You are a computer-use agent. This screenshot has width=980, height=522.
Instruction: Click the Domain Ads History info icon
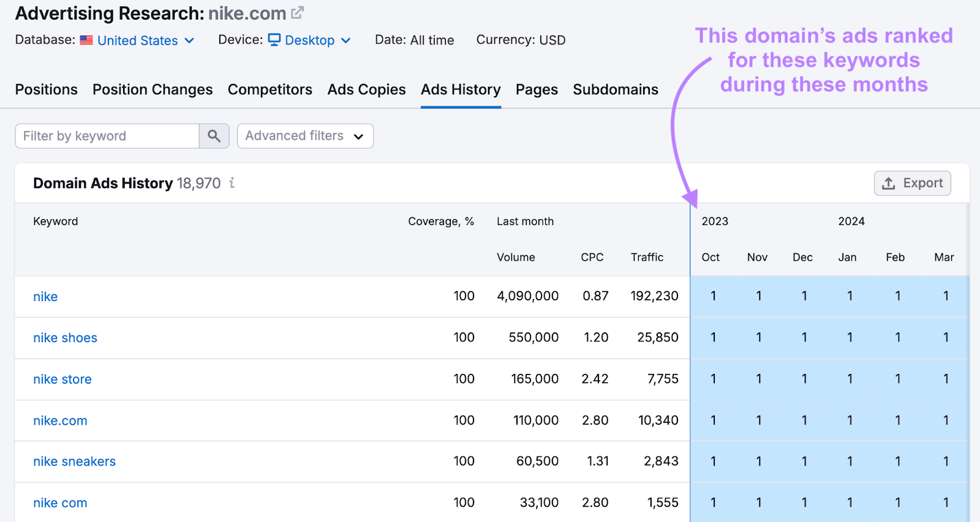pyautogui.click(x=232, y=183)
